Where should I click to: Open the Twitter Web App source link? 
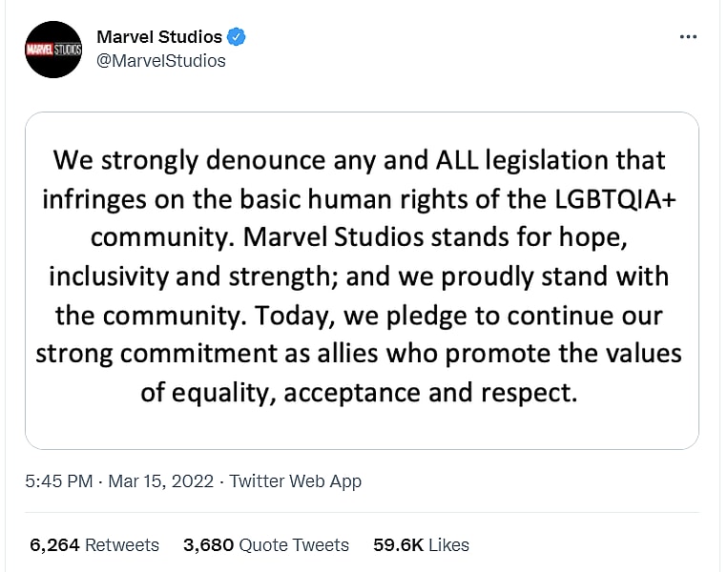296,481
